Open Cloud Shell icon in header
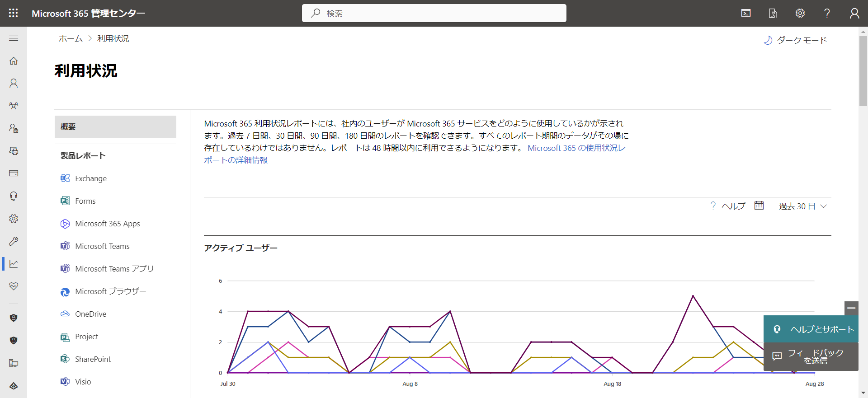This screenshot has width=868, height=398. point(746,13)
